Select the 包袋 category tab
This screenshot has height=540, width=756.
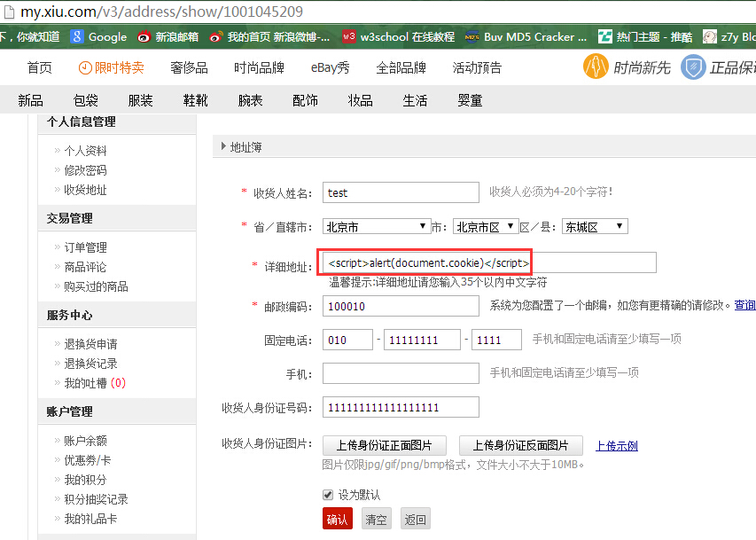coord(85,100)
